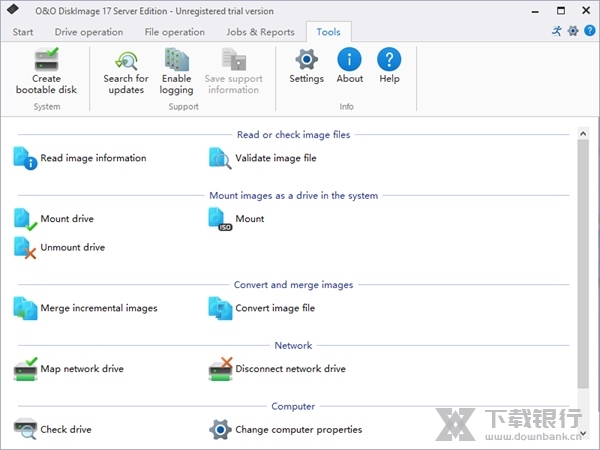The height and width of the screenshot is (450, 600).
Task: Enable logging from the Support group
Action: (x=177, y=61)
